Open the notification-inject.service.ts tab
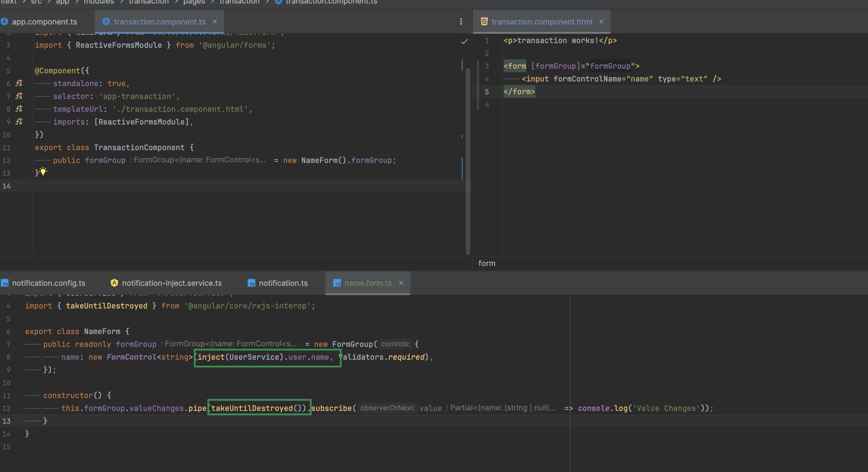Viewport: 868px width, 472px height. [x=171, y=283]
